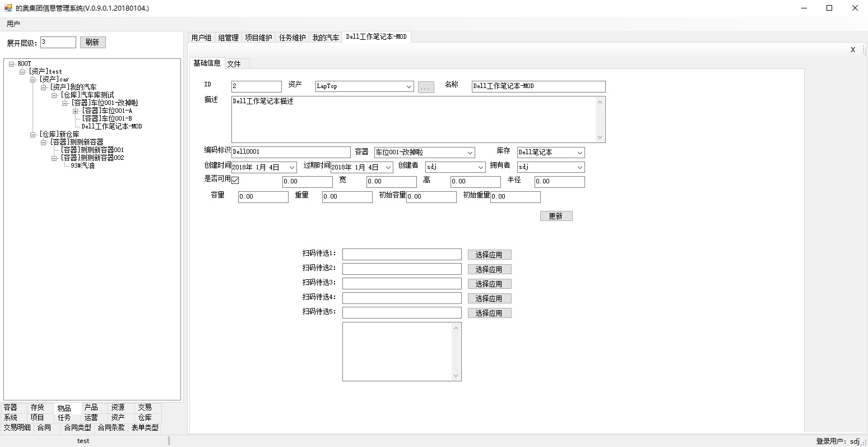The image size is (868, 447).
Task: Open the 创建时间 date picker
Action: 293,167
